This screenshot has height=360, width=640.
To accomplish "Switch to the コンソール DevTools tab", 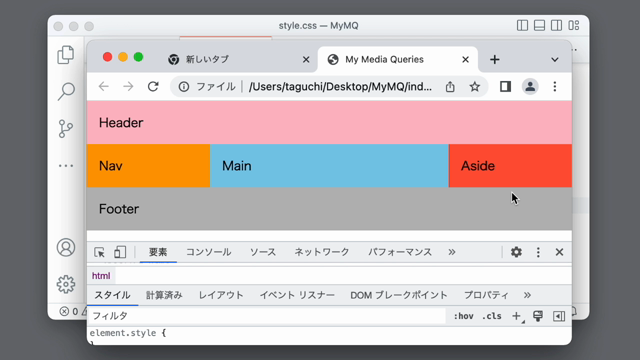I will (x=209, y=252).
